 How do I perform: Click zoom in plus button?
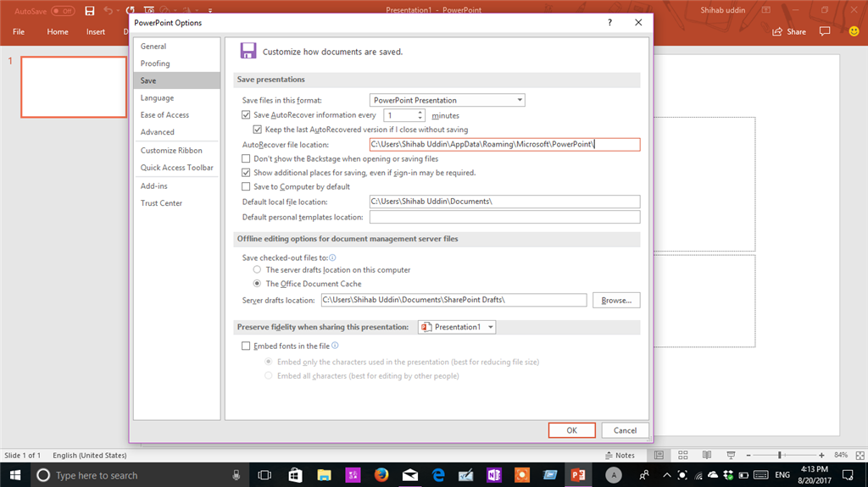pyautogui.click(x=821, y=455)
